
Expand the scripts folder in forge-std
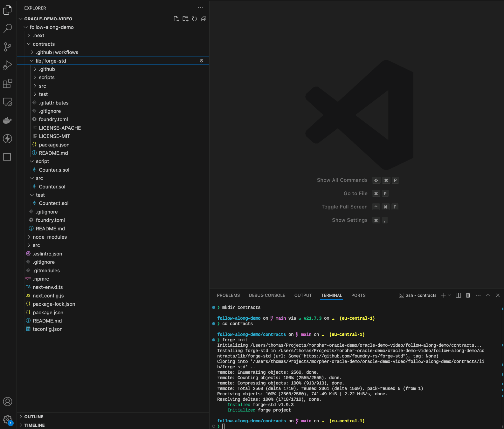coord(113,78)
